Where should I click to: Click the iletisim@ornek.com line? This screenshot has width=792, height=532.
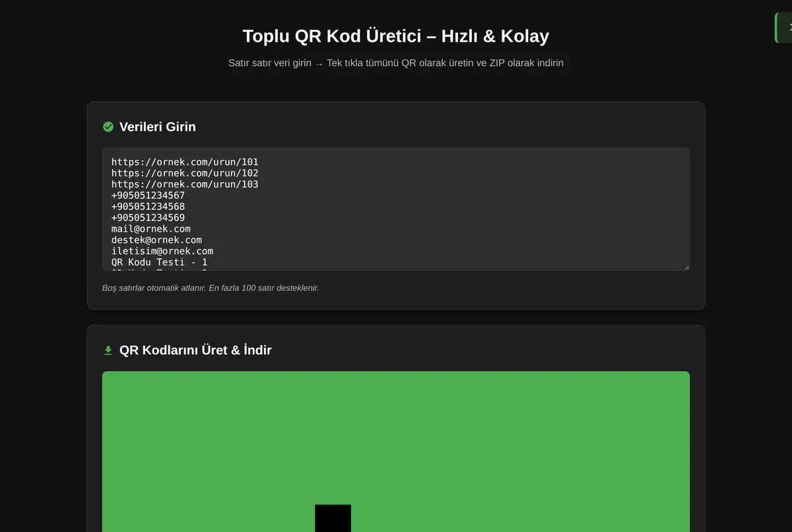(x=162, y=251)
